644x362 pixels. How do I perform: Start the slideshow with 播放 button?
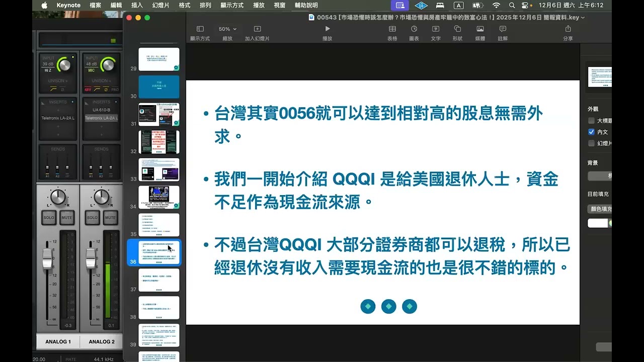tap(328, 29)
